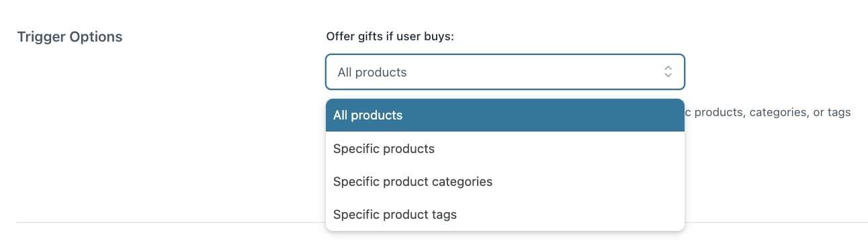Click the word "tags" in the help text
This screenshot has height=247, width=868.
[x=839, y=112]
